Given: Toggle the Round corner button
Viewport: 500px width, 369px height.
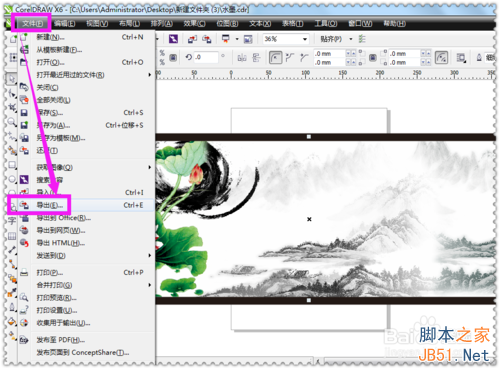Looking at the screenshot, I should point(275,58).
